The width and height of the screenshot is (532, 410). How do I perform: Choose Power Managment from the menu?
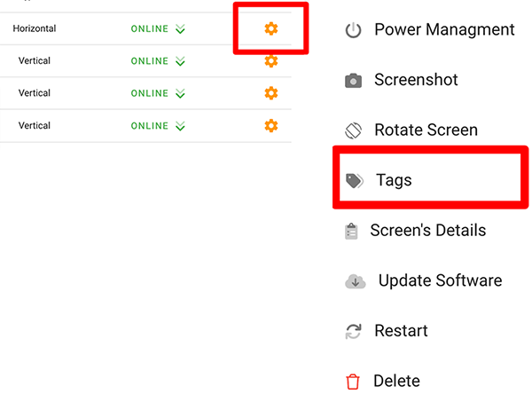pyautogui.click(x=444, y=29)
